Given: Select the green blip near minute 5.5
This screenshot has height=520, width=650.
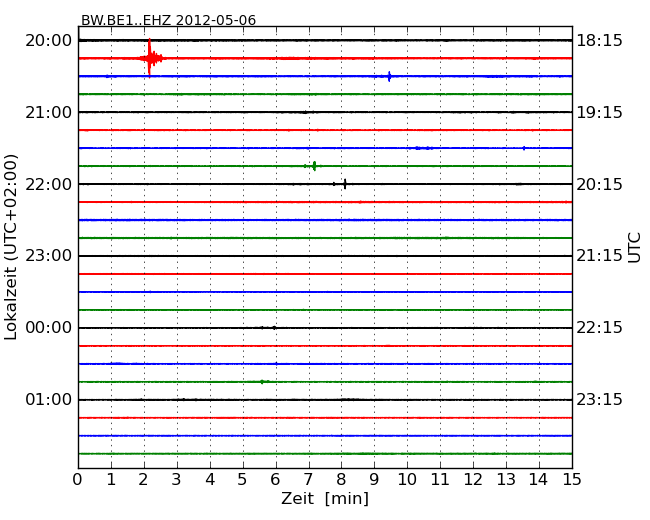Looking at the screenshot, I should [264, 381].
